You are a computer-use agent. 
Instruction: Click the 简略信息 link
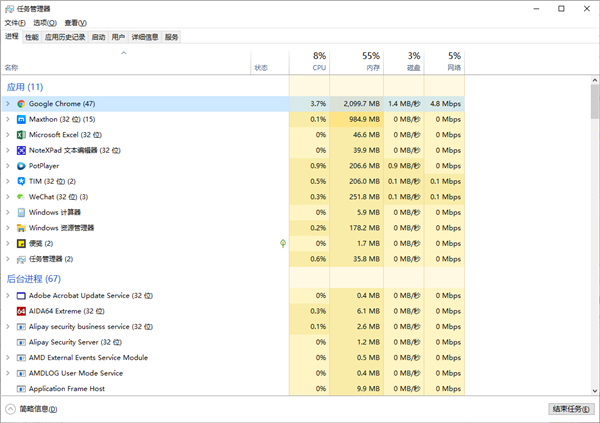[38, 409]
